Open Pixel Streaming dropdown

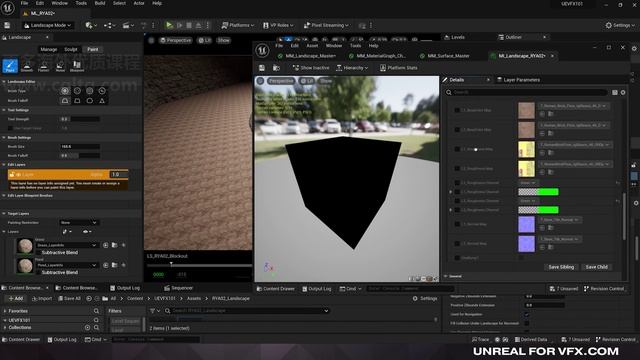click(327, 25)
